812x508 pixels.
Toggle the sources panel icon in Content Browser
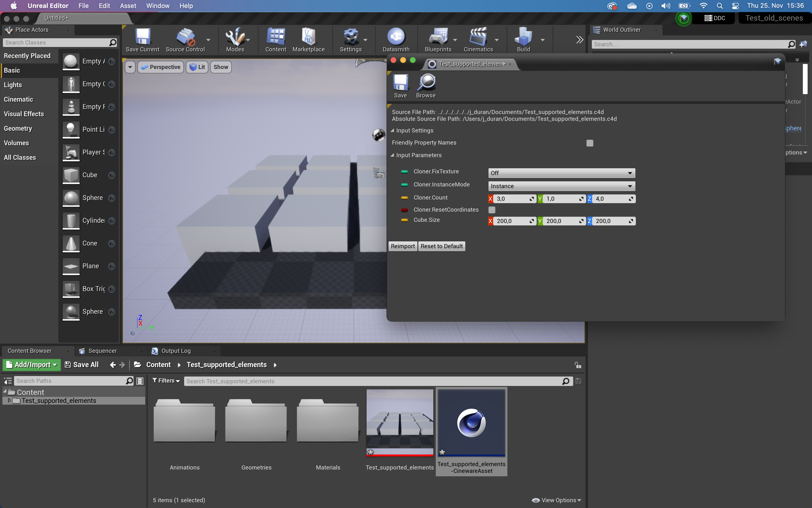coord(8,381)
